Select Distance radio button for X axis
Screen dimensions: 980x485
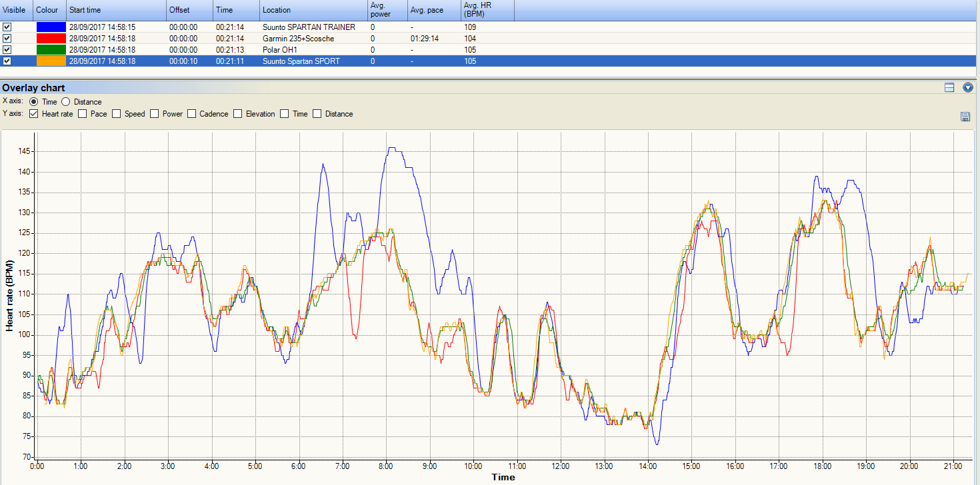click(x=66, y=102)
